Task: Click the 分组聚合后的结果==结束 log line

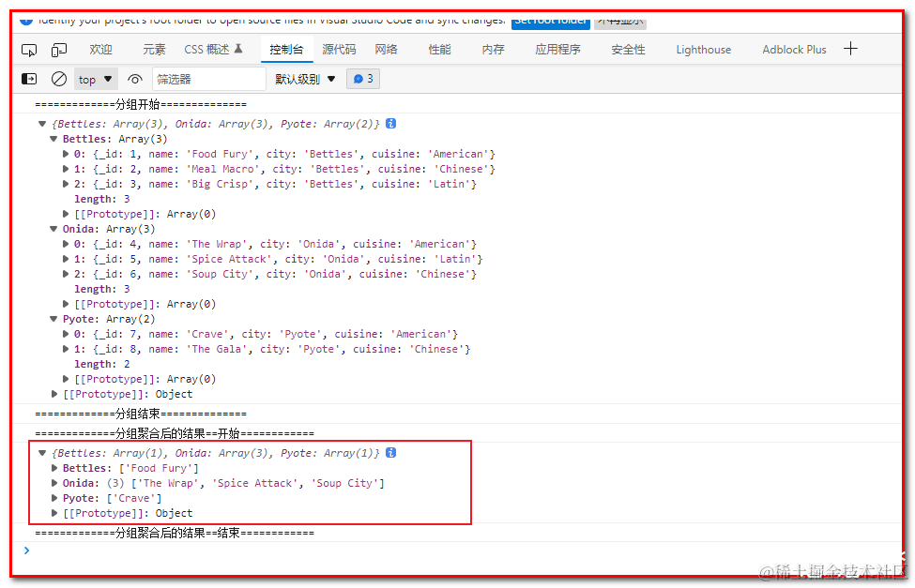Action: 175,533
